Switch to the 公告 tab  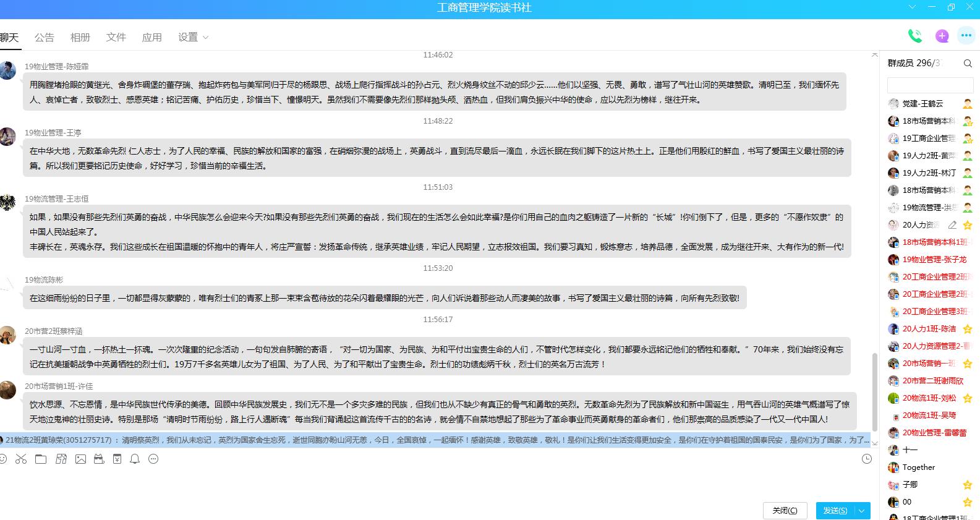click(x=45, y=38)
